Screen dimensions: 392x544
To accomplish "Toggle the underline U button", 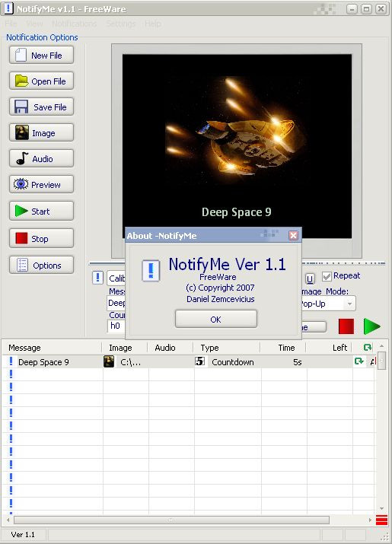I will (310, 278).
